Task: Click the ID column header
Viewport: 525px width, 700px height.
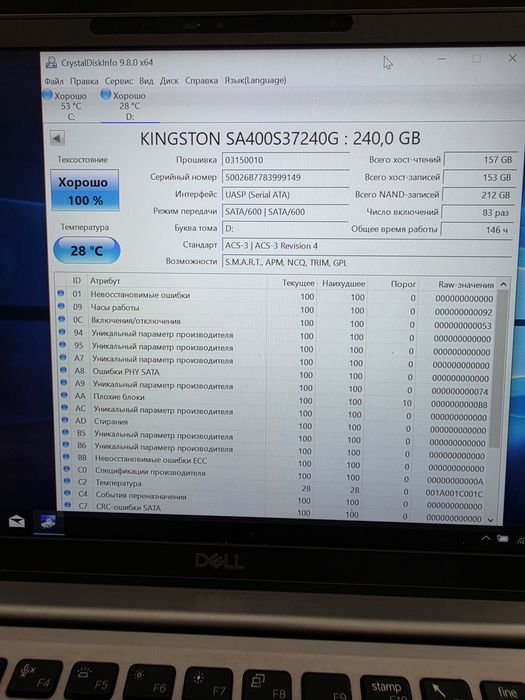Action: [77, 280]
